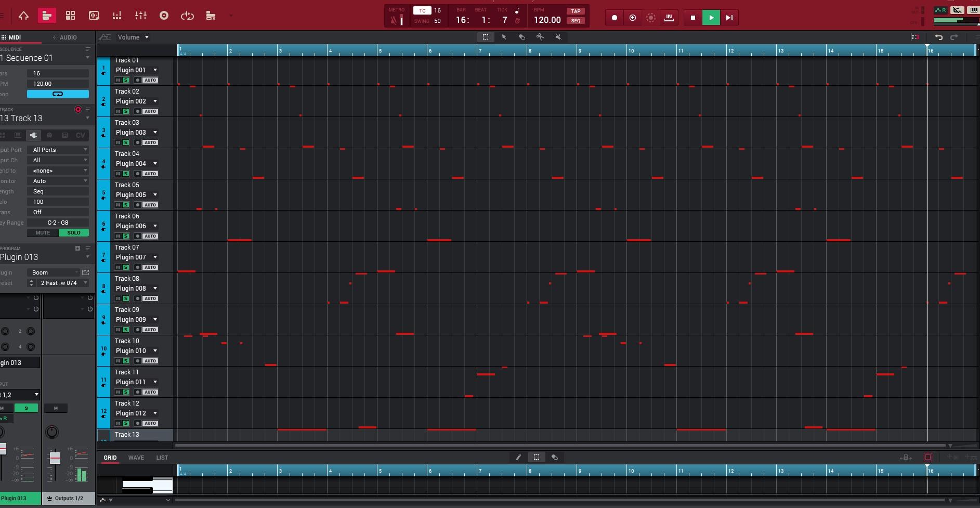Arm record on Track 05
Screen dimensions: 980x508
click(137, 205)
